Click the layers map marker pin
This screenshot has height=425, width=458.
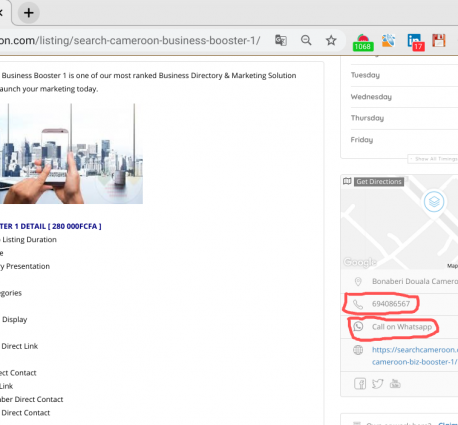pyautogui.click(x=434, y=202)
